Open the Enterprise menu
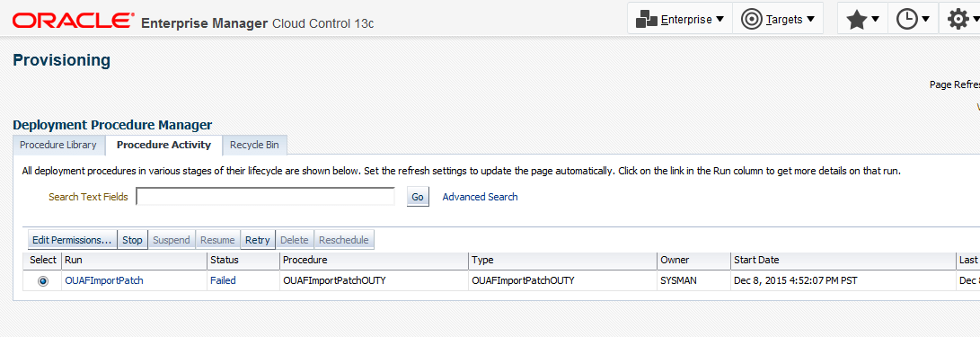Viewport: 980px width, 337px height. [x=680, y=20]
